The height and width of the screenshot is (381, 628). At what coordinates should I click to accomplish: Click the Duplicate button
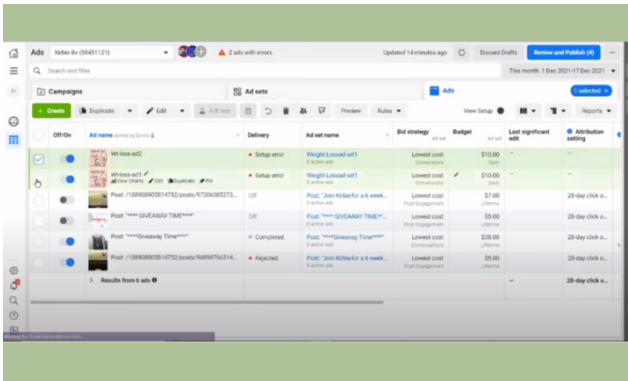point(97,111)
